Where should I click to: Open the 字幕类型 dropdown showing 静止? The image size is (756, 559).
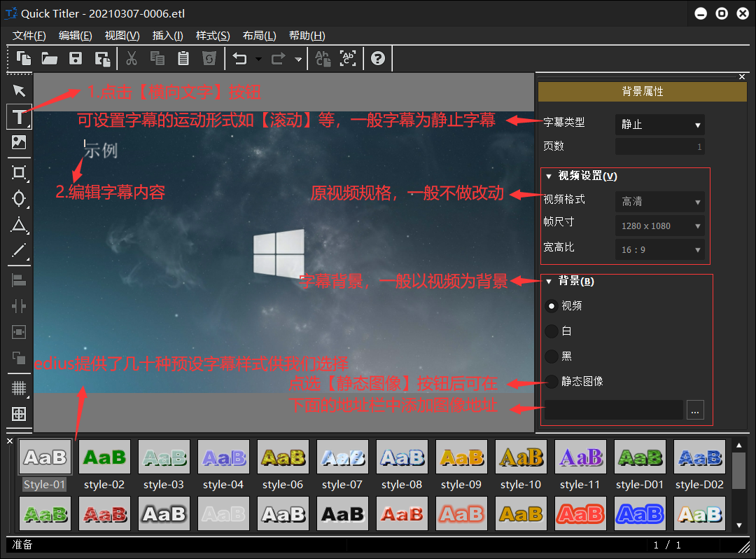(659, 125)
